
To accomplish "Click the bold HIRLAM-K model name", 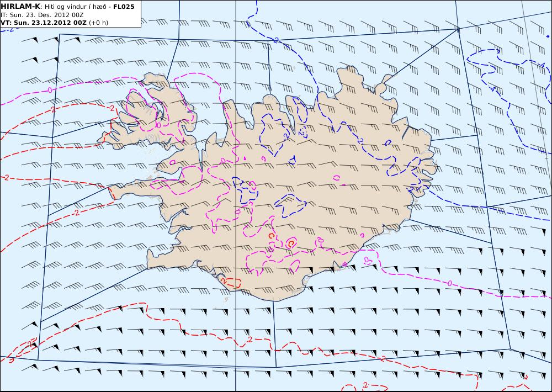I will [x=20, y=7].
